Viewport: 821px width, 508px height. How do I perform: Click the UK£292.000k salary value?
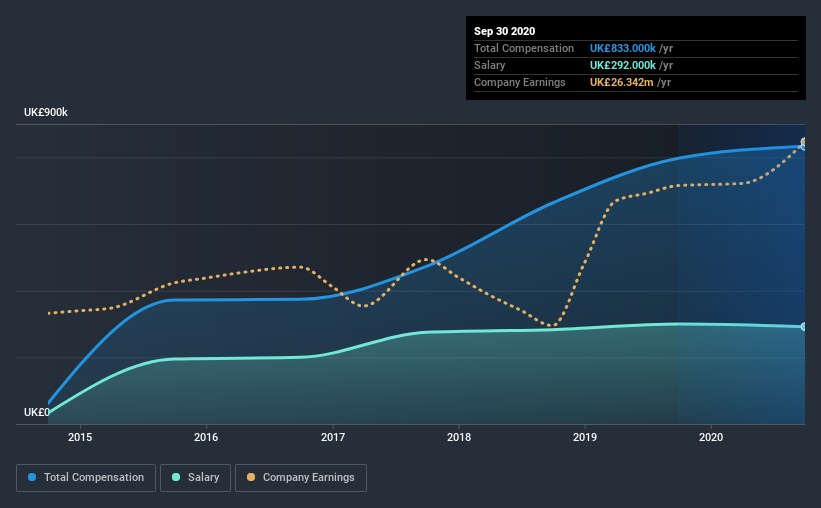coord(623,65)
